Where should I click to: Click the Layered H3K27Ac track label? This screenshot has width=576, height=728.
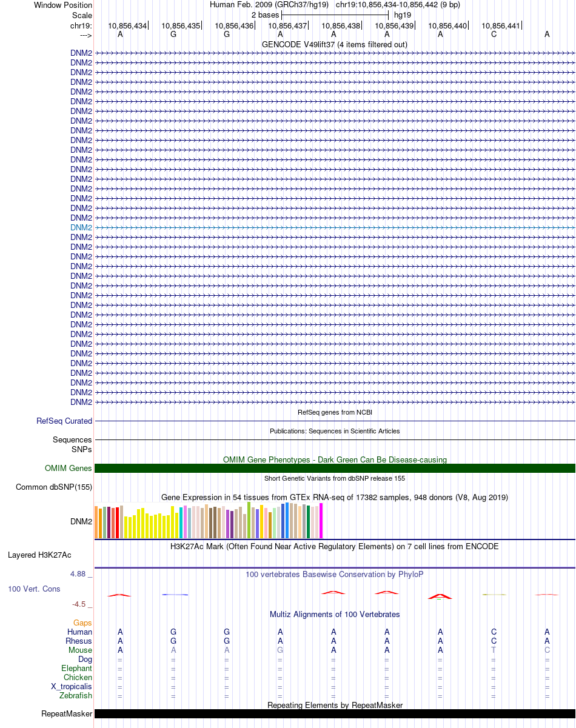tap(39, 555)
